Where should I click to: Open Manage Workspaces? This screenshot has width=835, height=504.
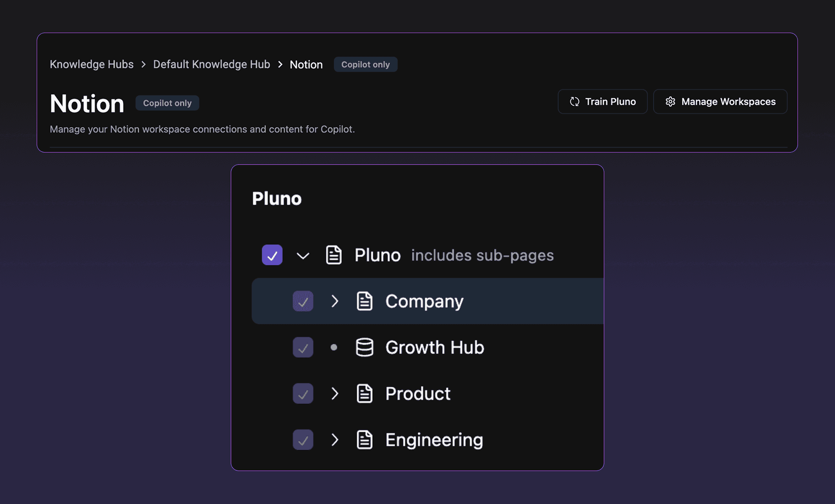tap(720, 102)
